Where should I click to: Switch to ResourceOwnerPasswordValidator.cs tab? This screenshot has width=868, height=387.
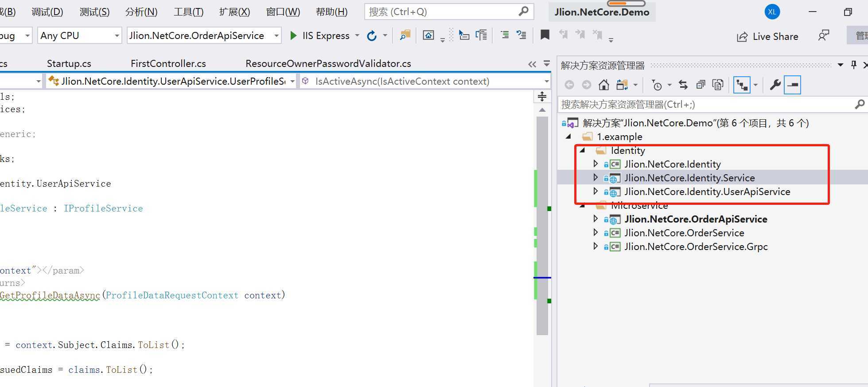click(328, 64)
